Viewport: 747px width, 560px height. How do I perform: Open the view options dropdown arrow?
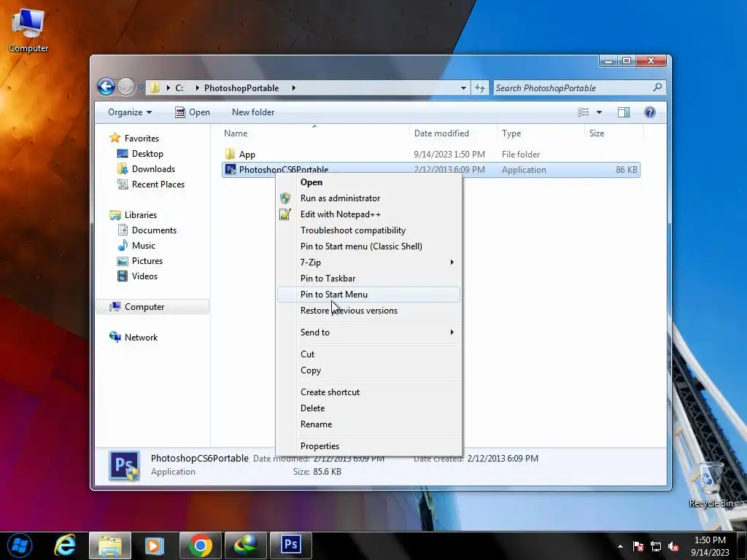pos(599,112)
